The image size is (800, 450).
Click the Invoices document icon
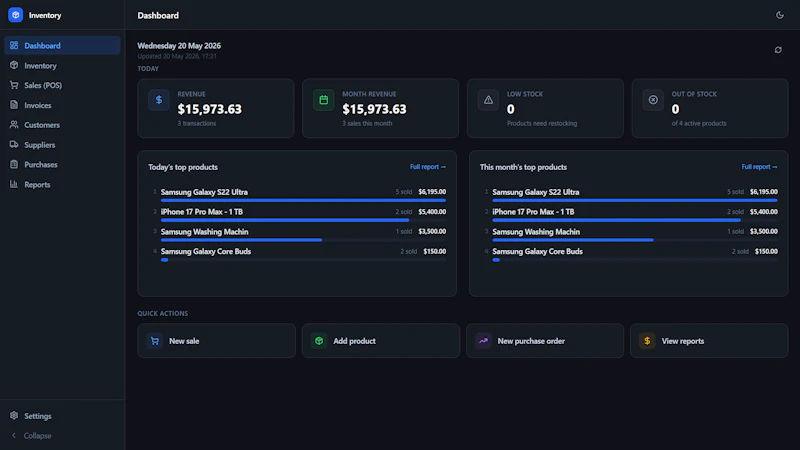(14, 105)
